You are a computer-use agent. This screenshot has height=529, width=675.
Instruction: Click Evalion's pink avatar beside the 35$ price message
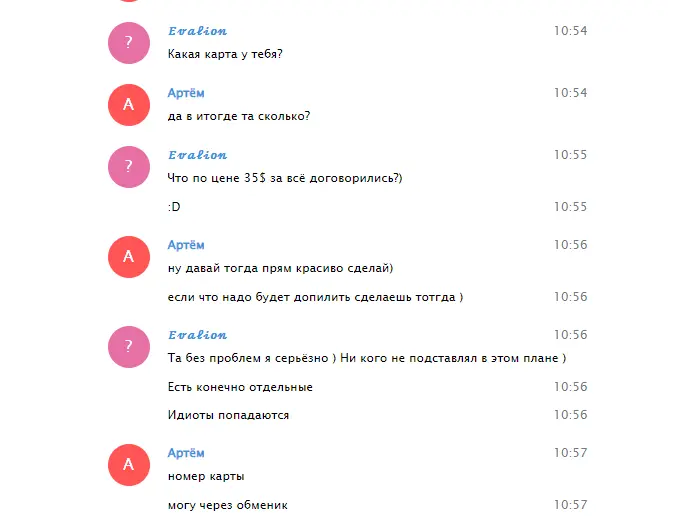[128, 167]
